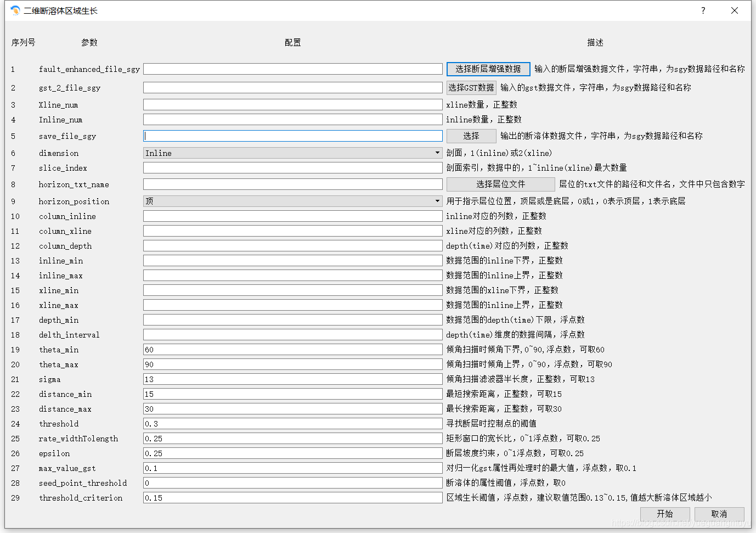Open the horizon_position dropdown
Screen dimensions: 756x533
tap(293, 201)
